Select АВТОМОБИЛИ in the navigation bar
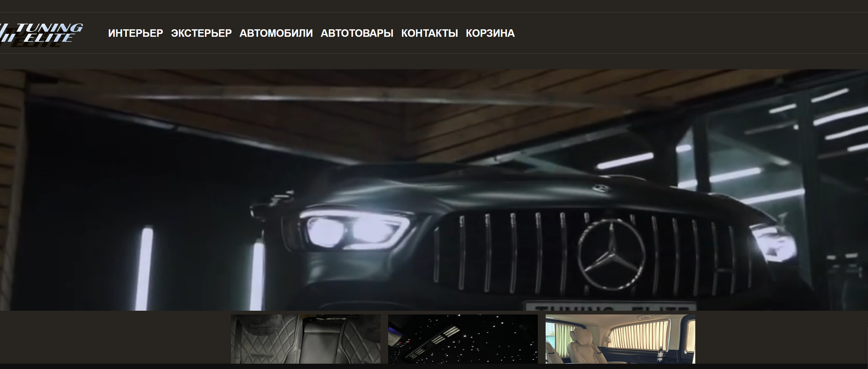Image resolution: width=868 pixels, height=369 pixels. pos(276,33)
